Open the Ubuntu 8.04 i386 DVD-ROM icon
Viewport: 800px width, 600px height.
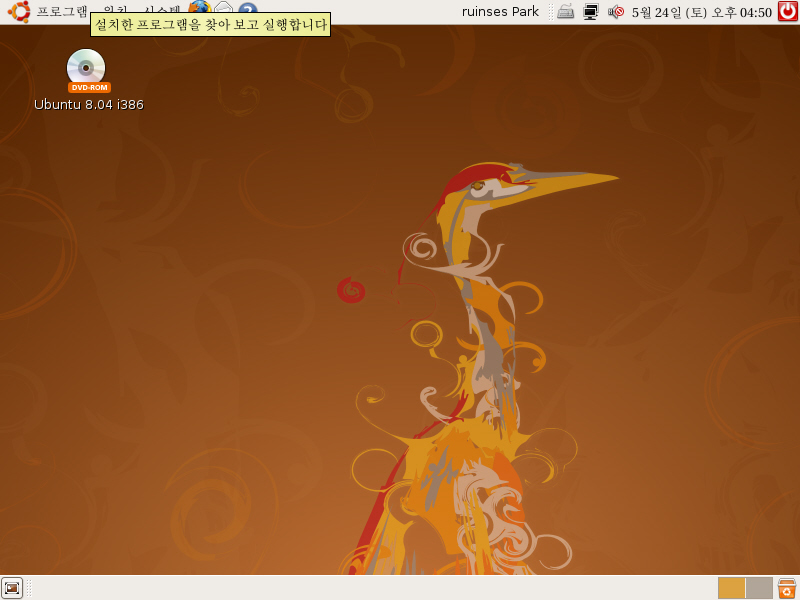pos(86,70)
